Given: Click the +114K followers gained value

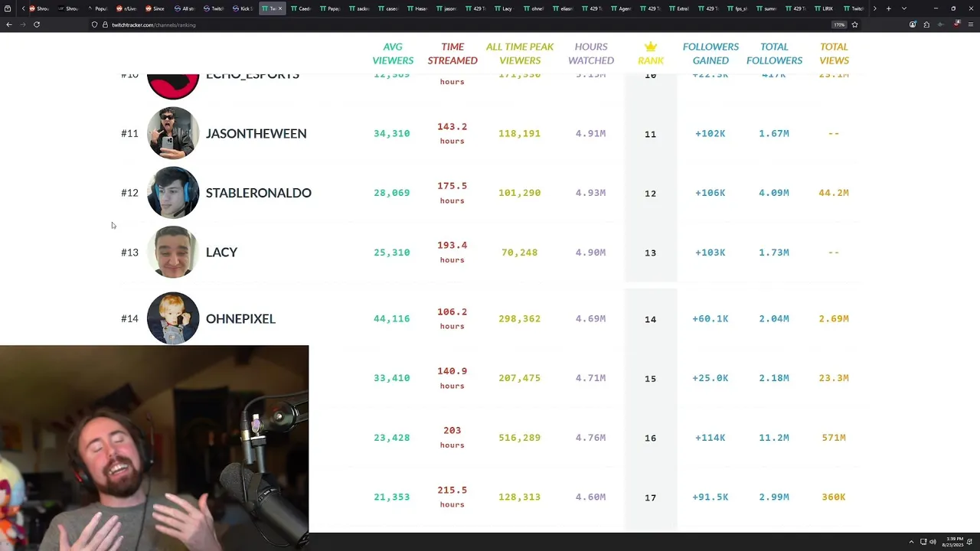Looking at the screenshot, I should pos(710,438).
